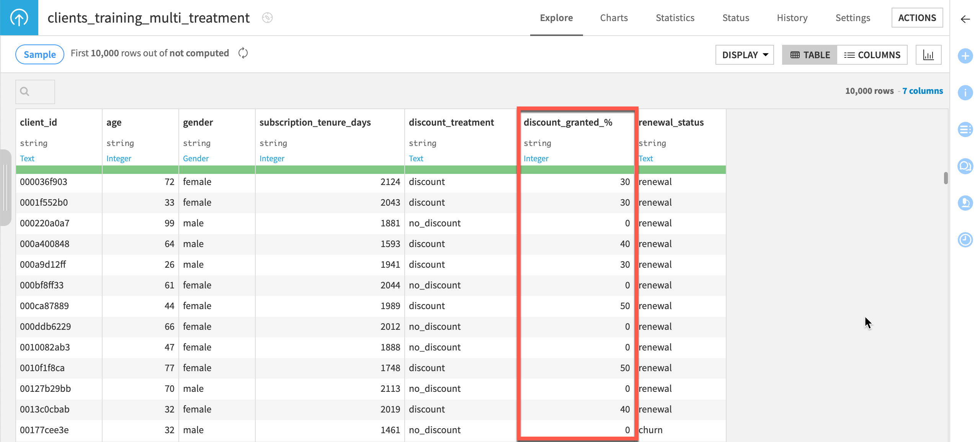The width and height of the screenshot is (980, 442).
Task: Change age column meaning from Integer
Action: pos(119,158)
